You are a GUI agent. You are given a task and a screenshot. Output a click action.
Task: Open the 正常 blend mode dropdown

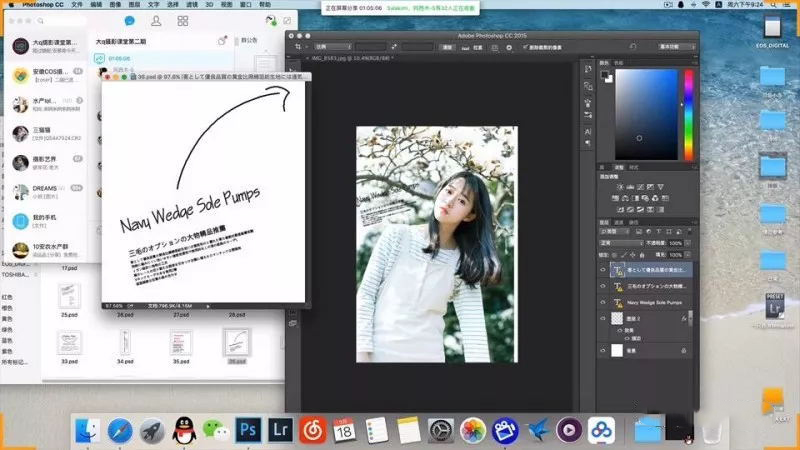tap(621, 243)
